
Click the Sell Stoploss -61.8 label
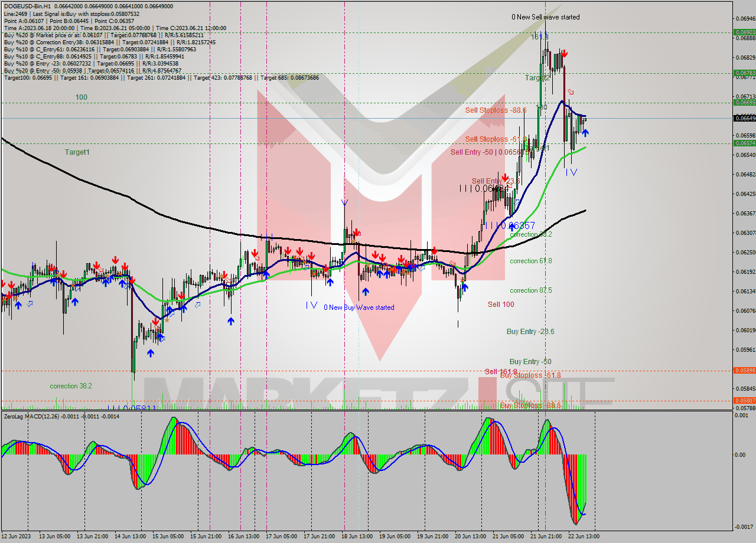coord(495,139)
